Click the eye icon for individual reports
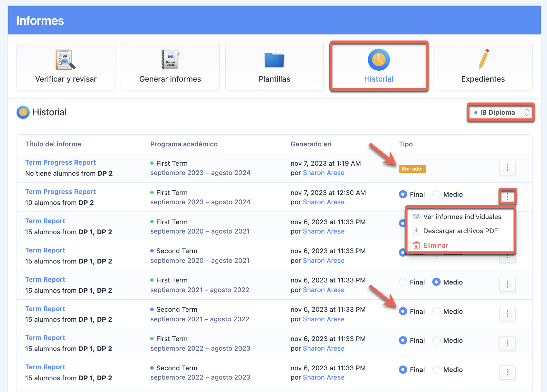 pyautogui.click(x=416, y=216)
